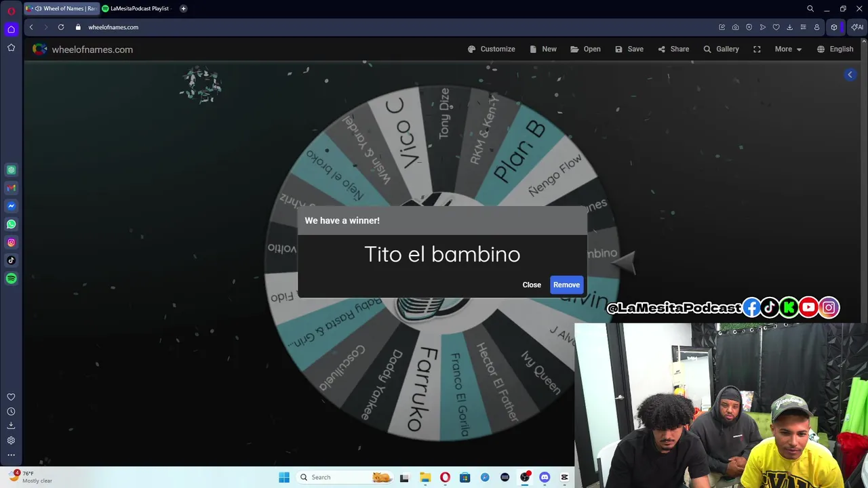Viewport: 868px width, 488px height.
Task: Open ad blocker shield icon
Action: coord(749,27)
